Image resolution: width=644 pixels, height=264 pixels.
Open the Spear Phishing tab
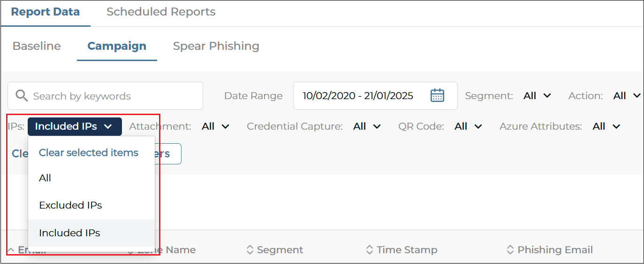pyautogui.click(x=216, y=46)
